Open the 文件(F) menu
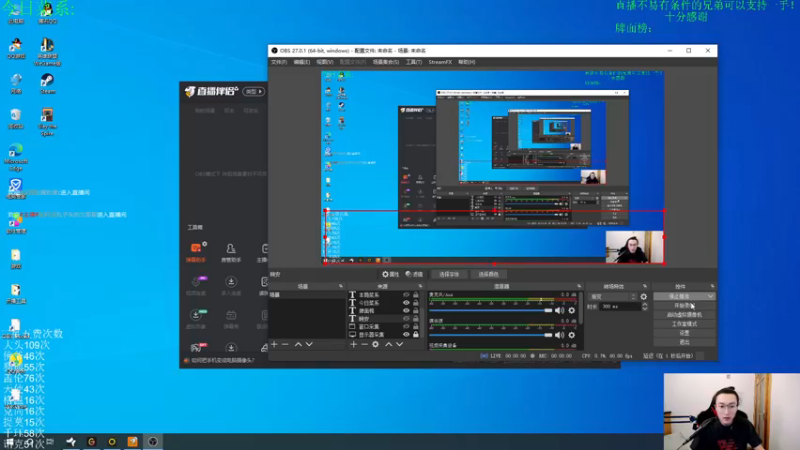800x450 pixels. [279, 62]
